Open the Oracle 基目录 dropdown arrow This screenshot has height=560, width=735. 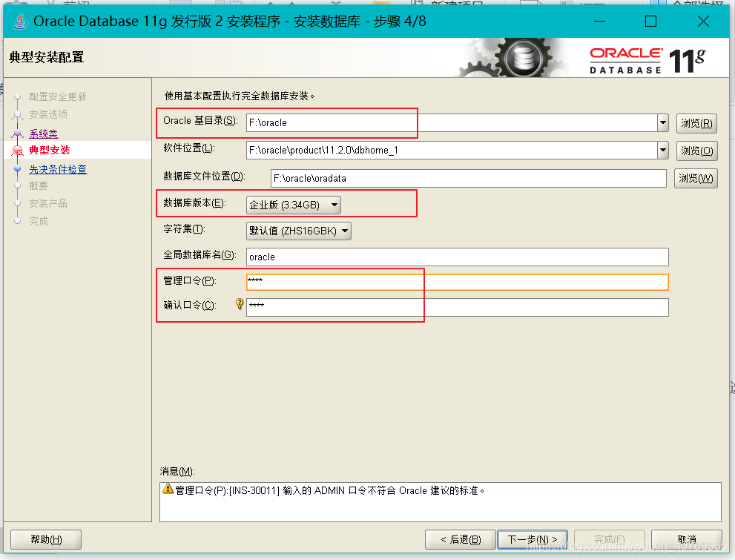(663, 123)
